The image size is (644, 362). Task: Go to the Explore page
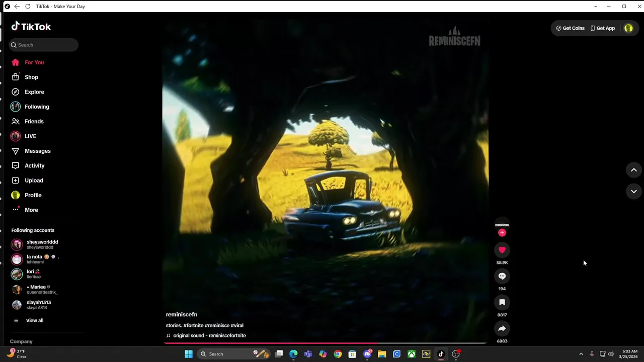[34, 92]
